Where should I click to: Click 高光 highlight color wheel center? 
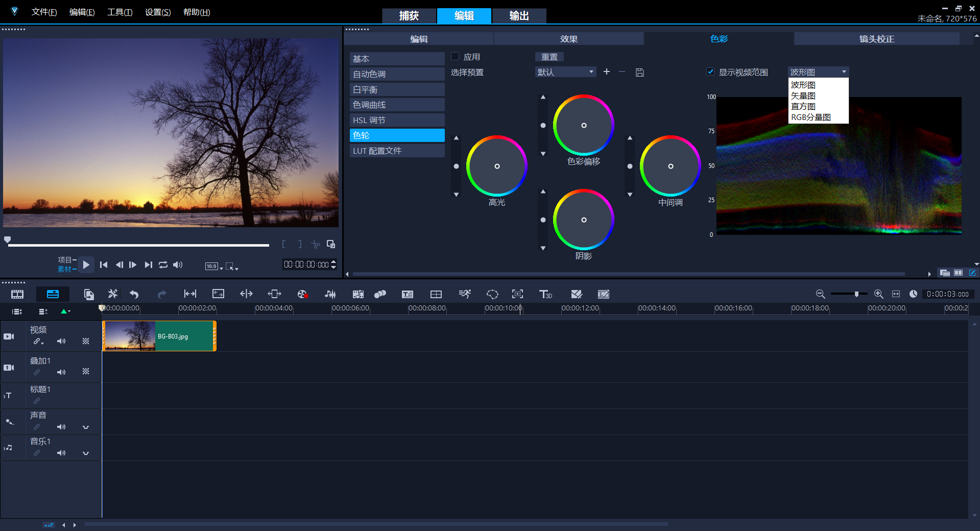coord(497,166)
